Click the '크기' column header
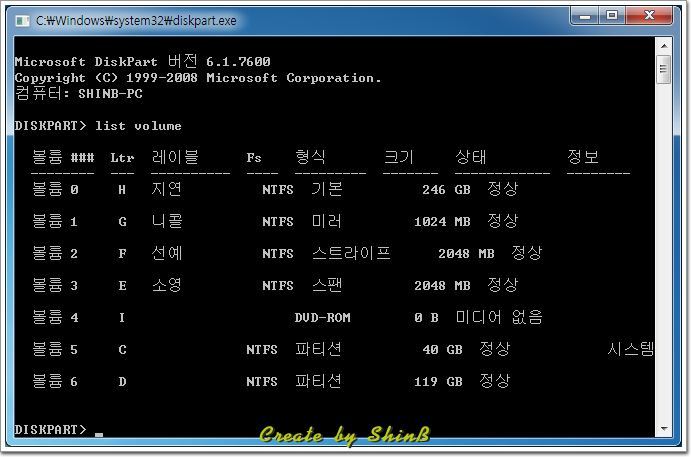The height and width of the screenshot is (457, 691). click(398, 157)
